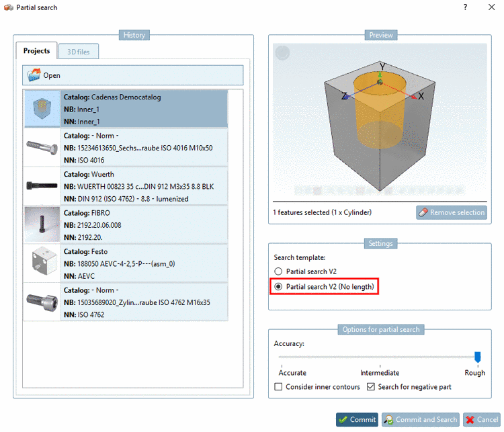Click NN: DIN 912 (ISO 4762) lumenized text
This screenshot has height=432, width=504.
pos(126,199)
